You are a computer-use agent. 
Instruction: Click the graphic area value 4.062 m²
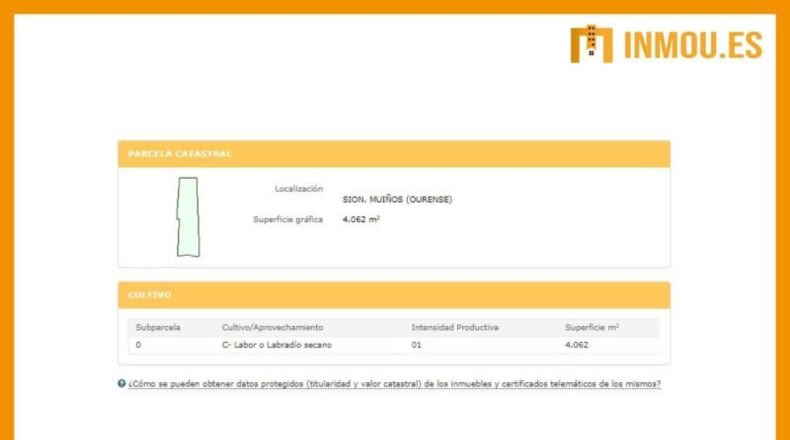point(361,220)
